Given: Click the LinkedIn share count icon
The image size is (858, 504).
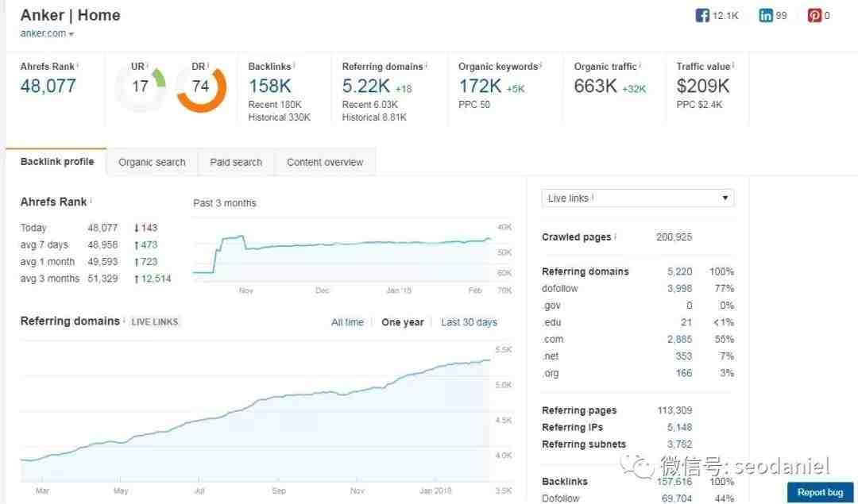Looking at the screenshot, I should click(766, 15).
